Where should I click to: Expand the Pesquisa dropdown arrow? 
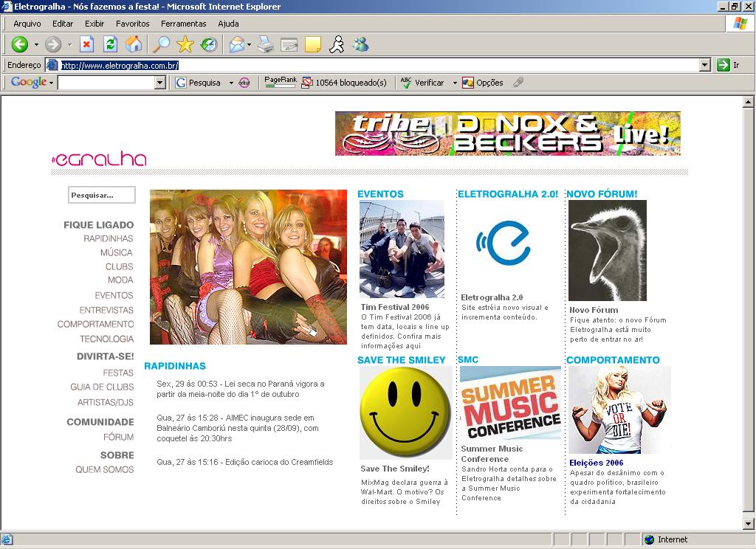231,83
